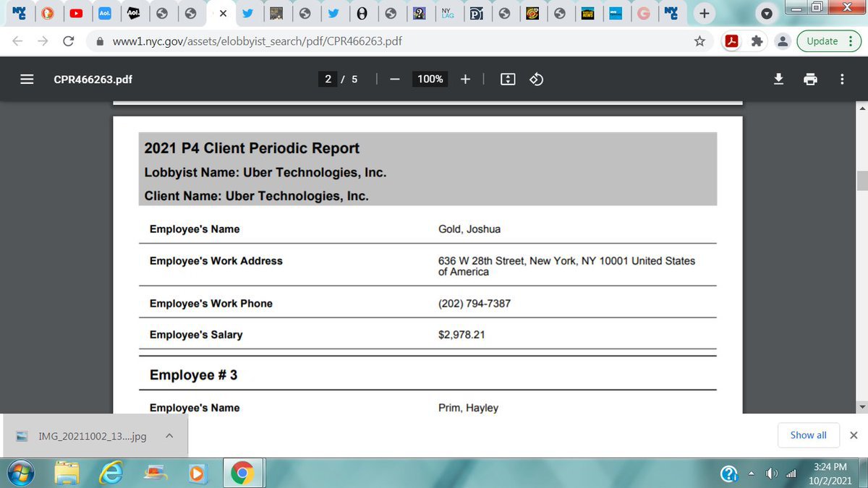Open the volume control in system tray
The image size is (868, 488).
coord(773,474)
